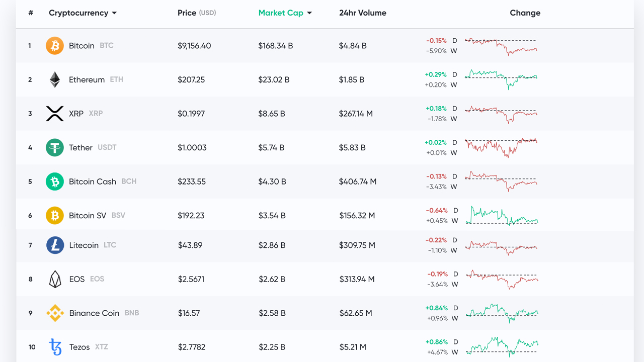Click the EOS price chart sparkline
The image size is (644, 362).
(502, 280)
